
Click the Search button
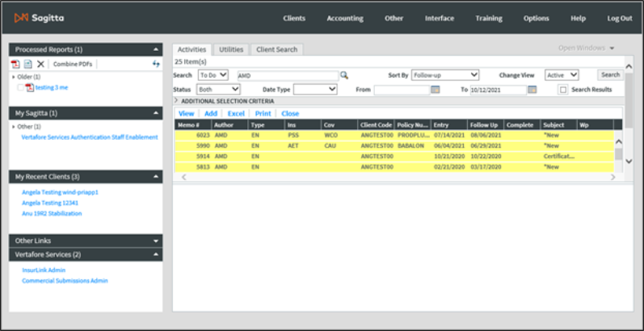coord(609,75)
